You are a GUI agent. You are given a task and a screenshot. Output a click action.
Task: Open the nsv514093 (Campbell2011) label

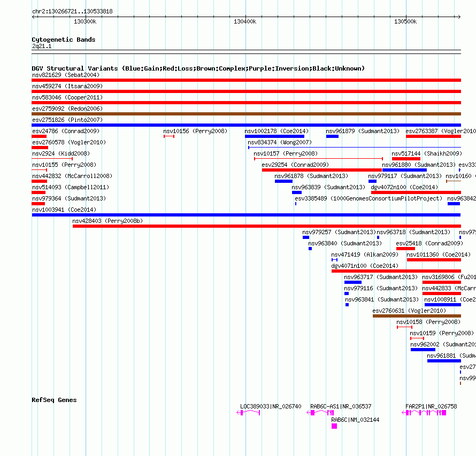click(x=71, y=187)
